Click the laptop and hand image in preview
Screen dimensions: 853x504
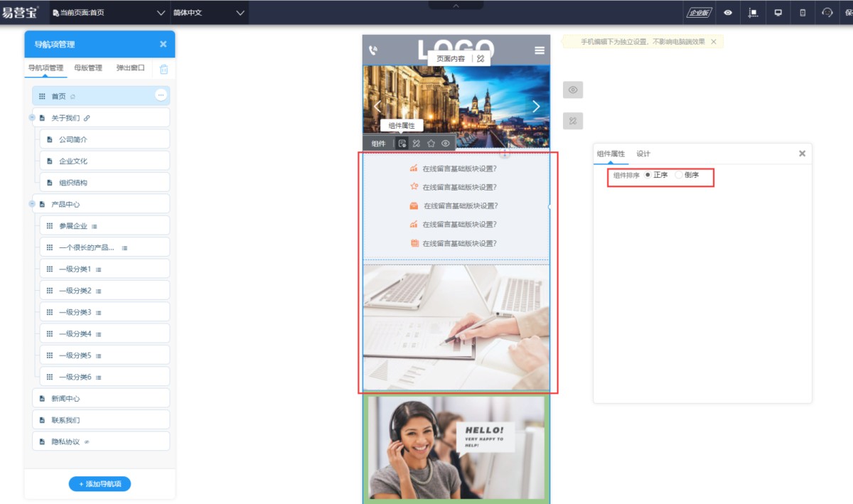[x=456, y=328]
